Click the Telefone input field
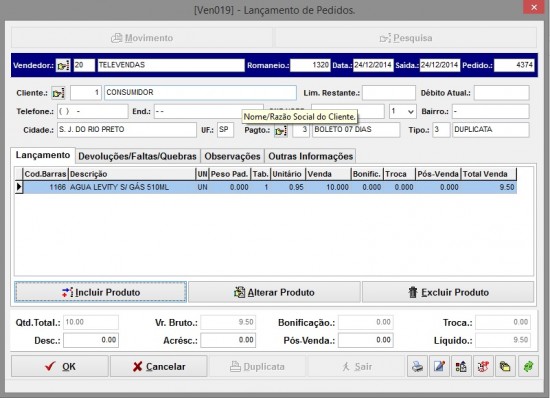Viewport: 550px width, 398px height. [93, 112]
